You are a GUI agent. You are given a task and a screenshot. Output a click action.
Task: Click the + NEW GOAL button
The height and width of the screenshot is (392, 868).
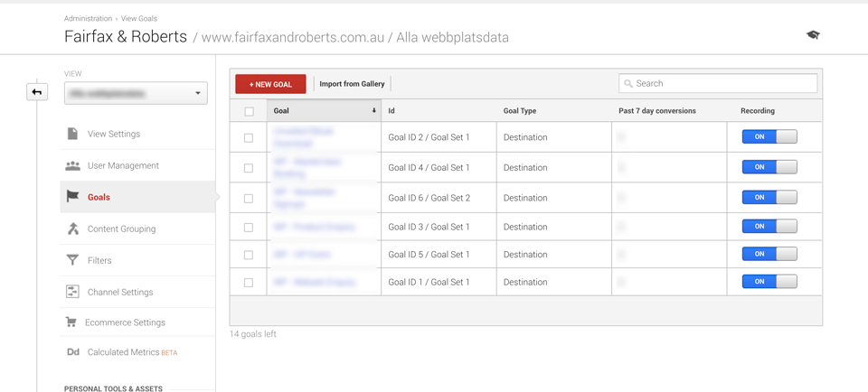(270, 84)
